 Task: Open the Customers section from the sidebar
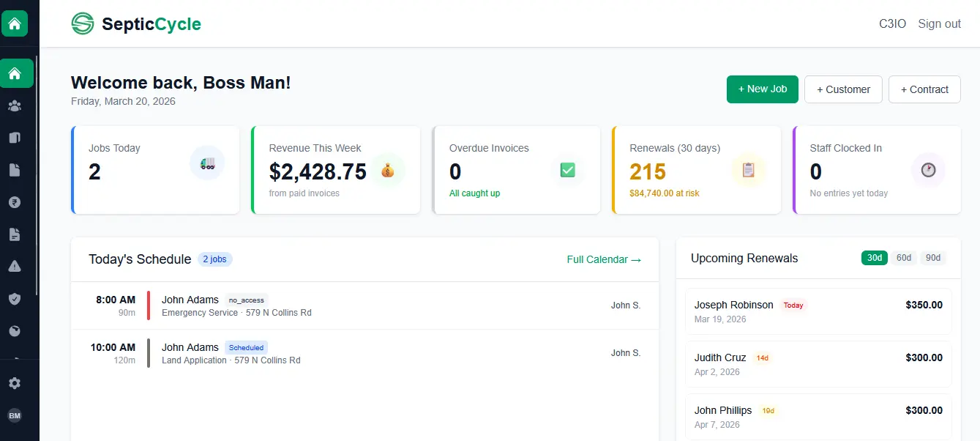(17, 105)
